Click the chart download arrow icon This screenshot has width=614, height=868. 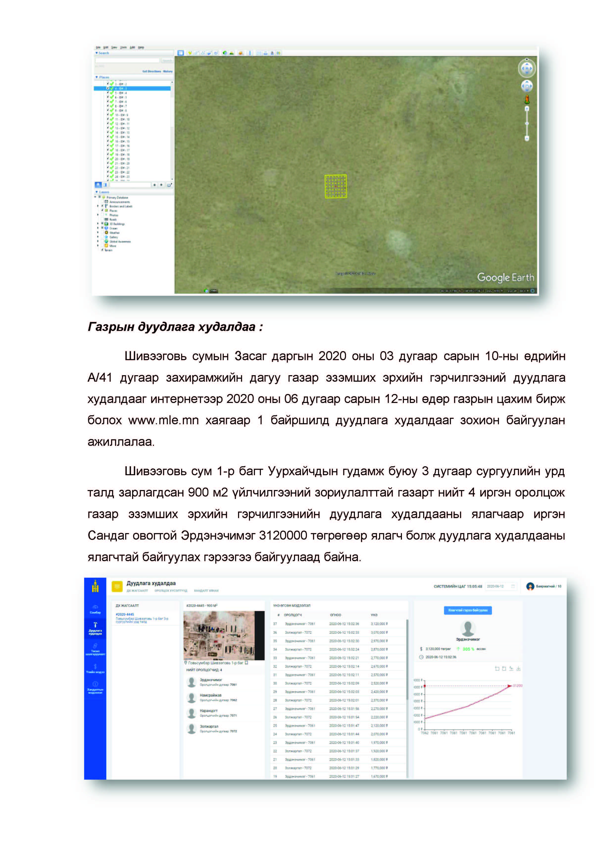[519, 669]
